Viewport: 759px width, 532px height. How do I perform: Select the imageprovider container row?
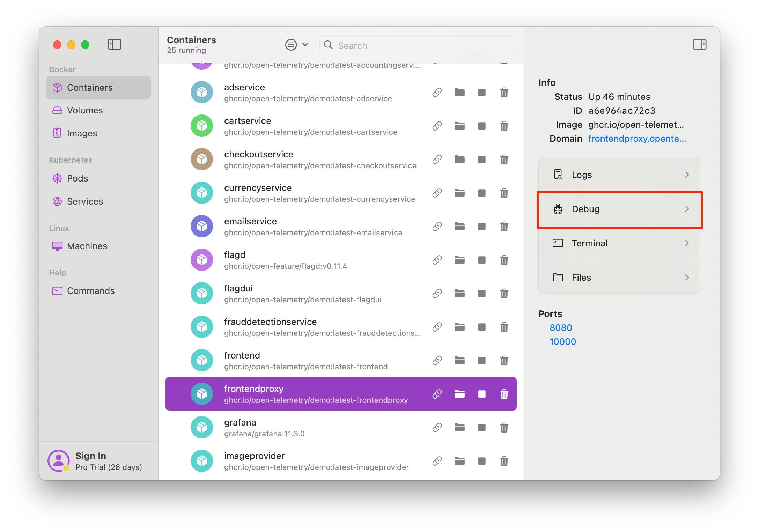341,461
